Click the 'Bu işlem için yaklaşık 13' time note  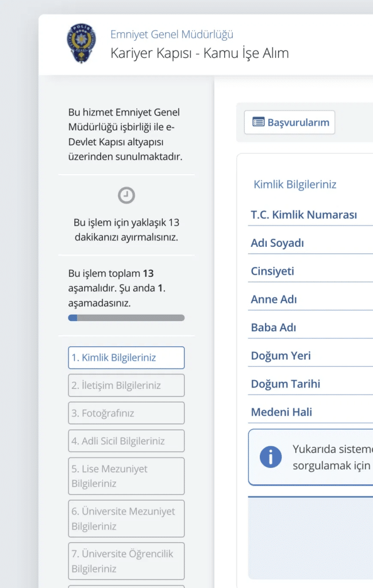[x=126, y=230]
